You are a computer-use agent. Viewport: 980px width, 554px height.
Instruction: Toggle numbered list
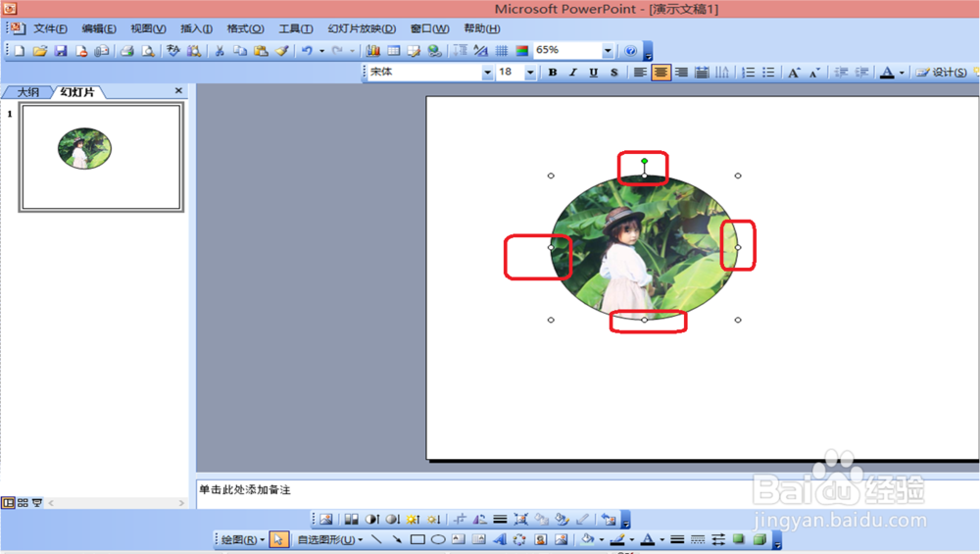tap(748, 73)
